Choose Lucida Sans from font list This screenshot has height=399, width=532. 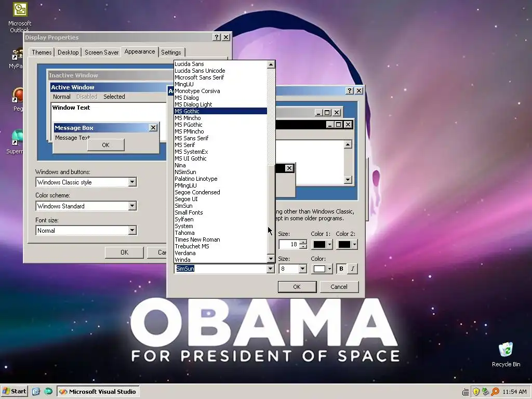click(220, 64)
